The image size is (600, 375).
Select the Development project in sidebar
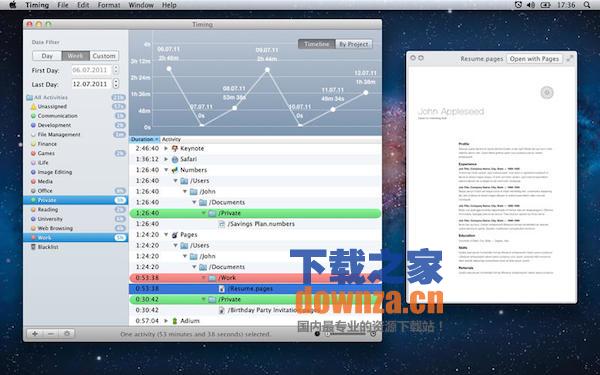75,125
